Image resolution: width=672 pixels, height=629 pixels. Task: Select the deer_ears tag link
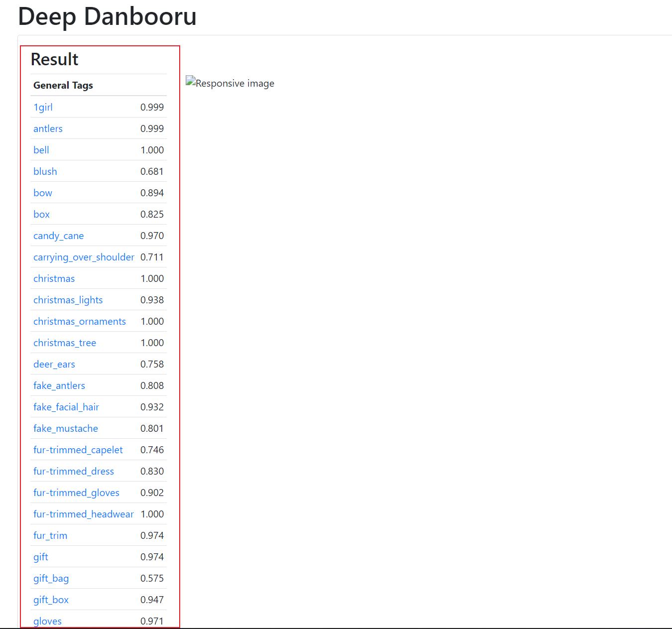tap(54, 364)
